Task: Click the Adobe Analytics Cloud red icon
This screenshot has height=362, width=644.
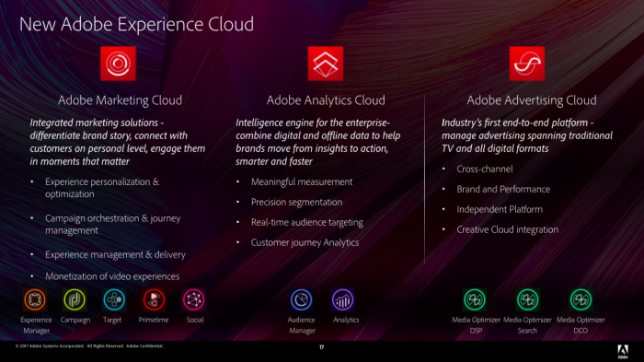Action: [x=326, y=64]
